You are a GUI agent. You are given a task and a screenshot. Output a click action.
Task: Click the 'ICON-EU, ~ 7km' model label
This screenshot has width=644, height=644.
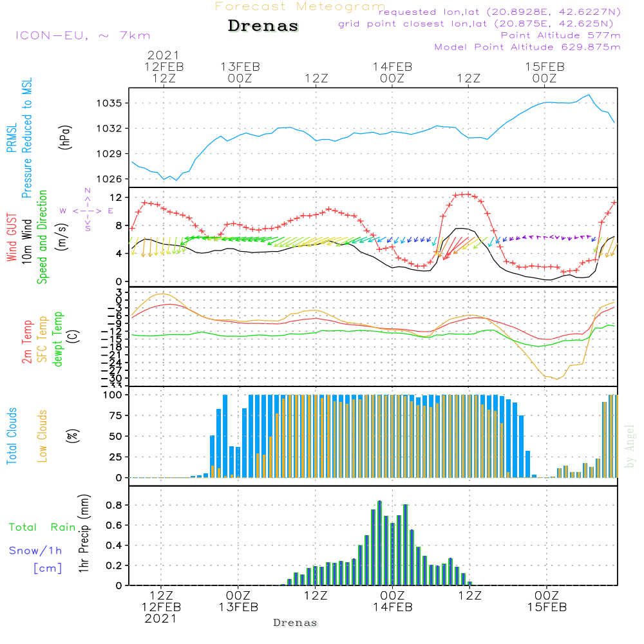(x=83, y=35)
